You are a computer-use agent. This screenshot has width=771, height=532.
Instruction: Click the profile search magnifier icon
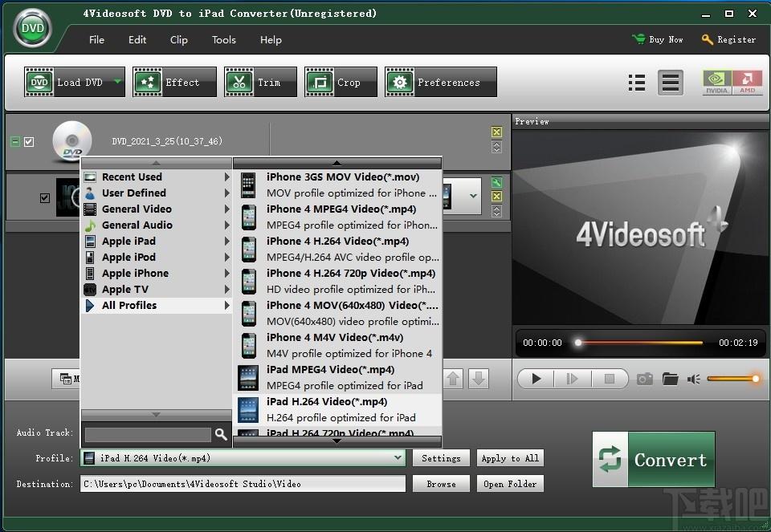[x=221, y=434]
